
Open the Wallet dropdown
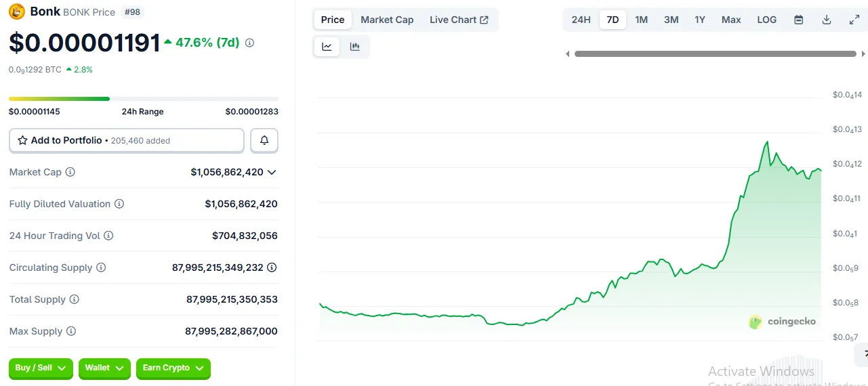click(x=104, y=368)
